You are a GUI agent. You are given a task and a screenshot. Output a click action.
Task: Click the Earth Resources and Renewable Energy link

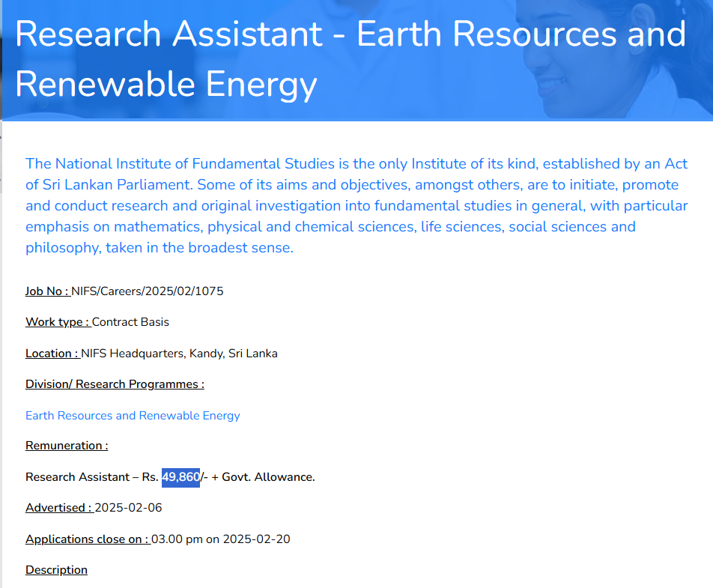(133, 416)
